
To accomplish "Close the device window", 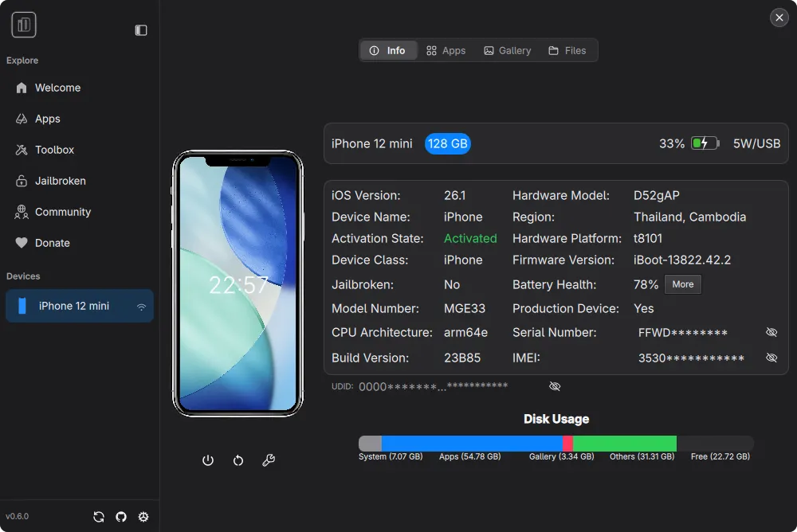I will 779,18.
